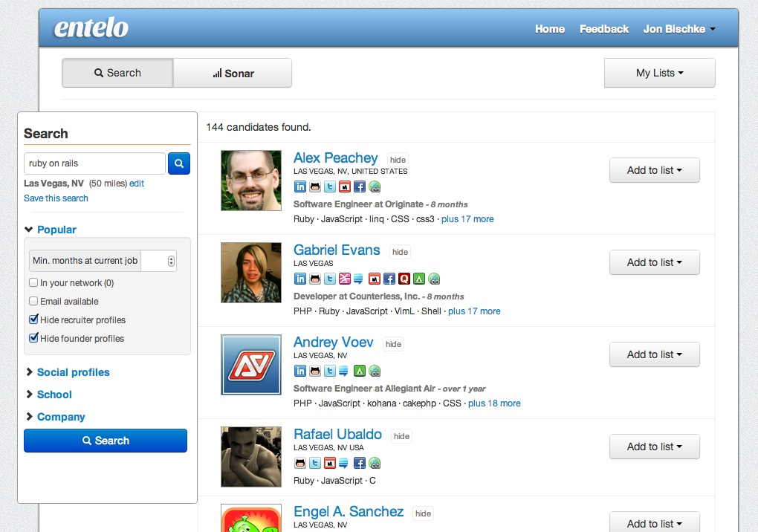Open Add to list for Gabriel Evans
This screenshot has width=758, height=532.
(655, 262)
